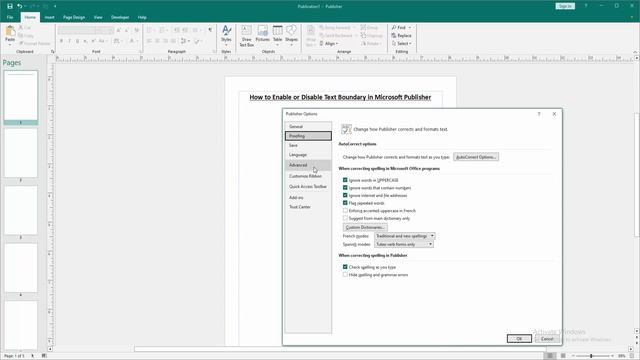Image resolution: width=640 pixels, height=360 pixels.
Task: Select General in Publisher Options list
Action: coord(308,127)
